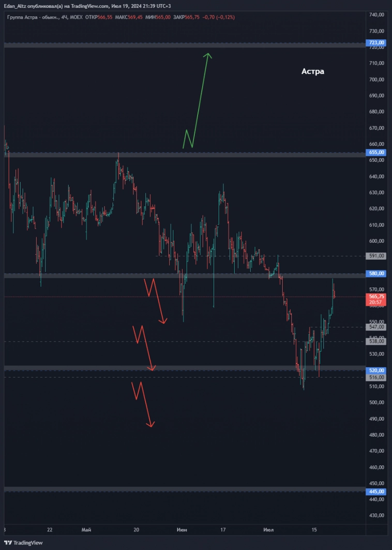Click the 480,00 price axis tick
The width and height of the screenshot is (392, 550).
[376, 435]
